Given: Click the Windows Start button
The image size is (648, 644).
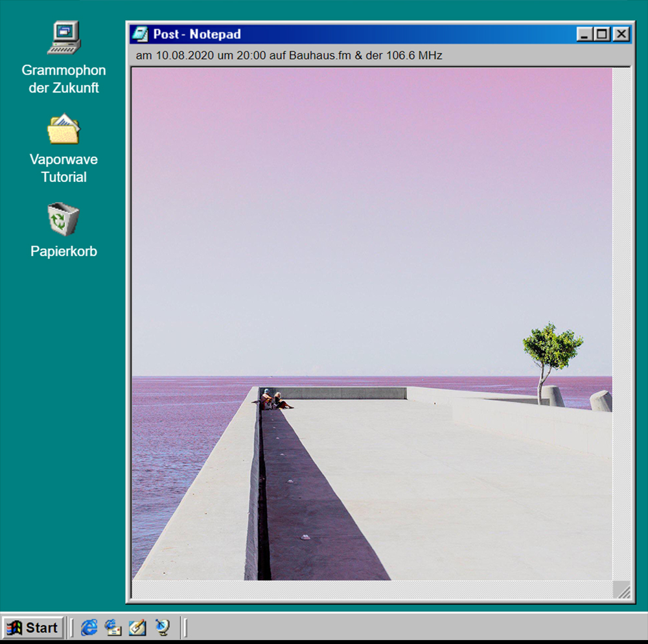Looking at the screenshot, I should click(34, 627).
